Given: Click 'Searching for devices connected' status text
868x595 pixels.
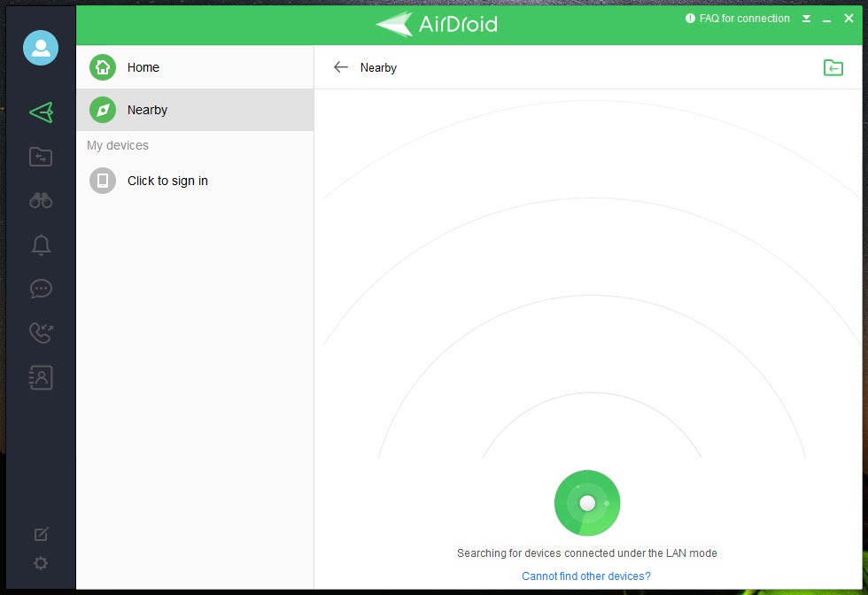Looking at the screenshot, I should tap(586, 552).
